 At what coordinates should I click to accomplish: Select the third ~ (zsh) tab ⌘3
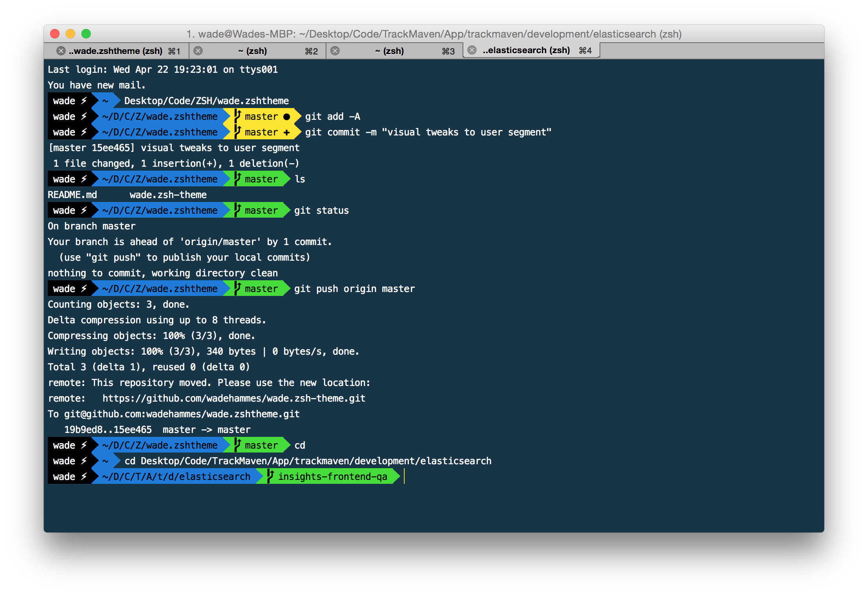pyautogui.click(x=389, y=51)
